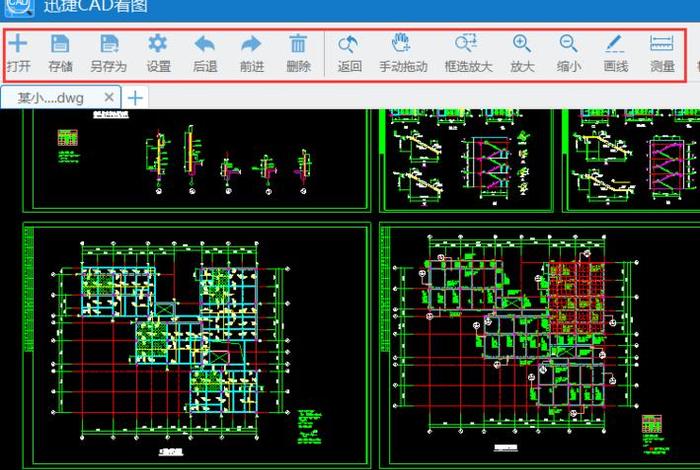Select the 手动拖动 (Pan) hand tool
The image size is (700, 470).
401,43
